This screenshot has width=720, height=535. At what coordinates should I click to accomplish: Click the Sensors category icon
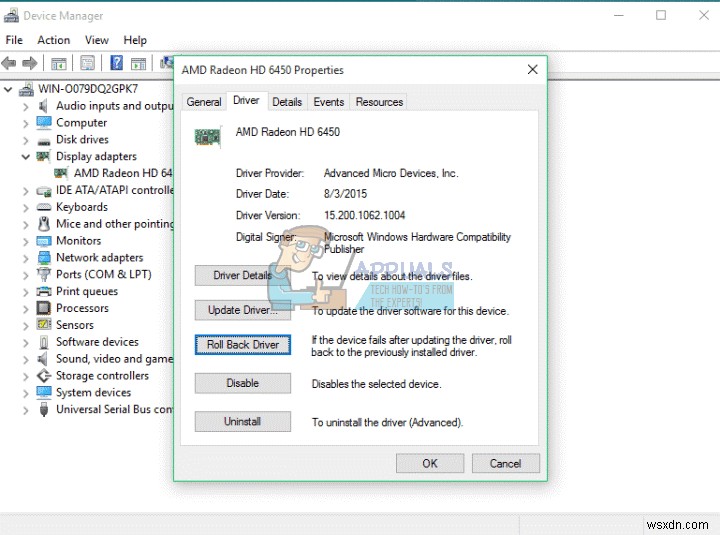coord(44,324)
